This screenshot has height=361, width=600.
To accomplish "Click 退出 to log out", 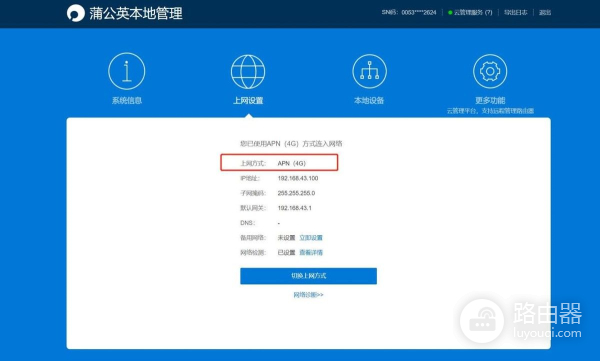I will (545, 13).
